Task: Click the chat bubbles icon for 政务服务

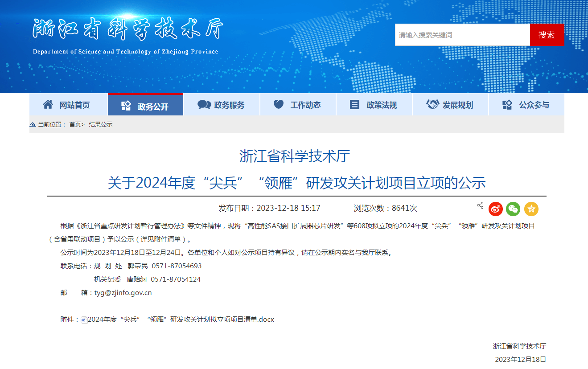Action: coord(204,105)
